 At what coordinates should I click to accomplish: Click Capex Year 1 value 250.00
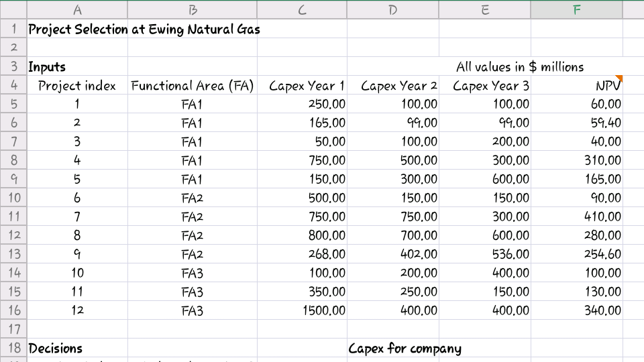tap(302, 104)
